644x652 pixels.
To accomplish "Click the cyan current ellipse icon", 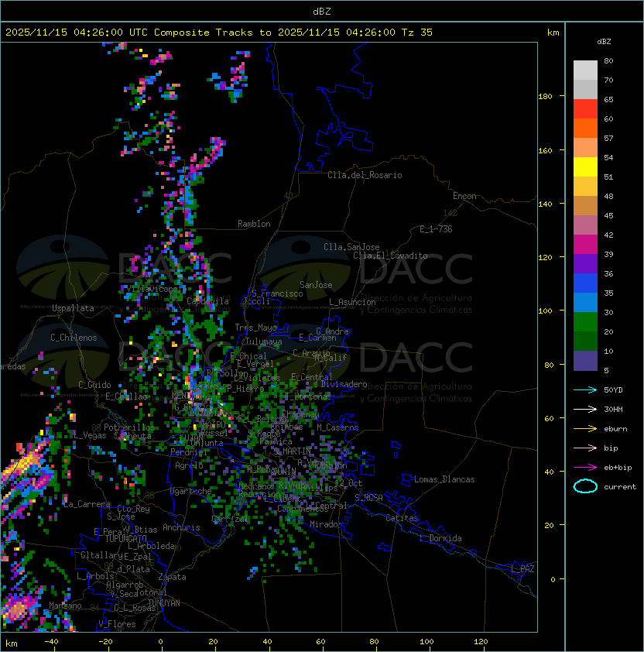I will tap(585, 486).
